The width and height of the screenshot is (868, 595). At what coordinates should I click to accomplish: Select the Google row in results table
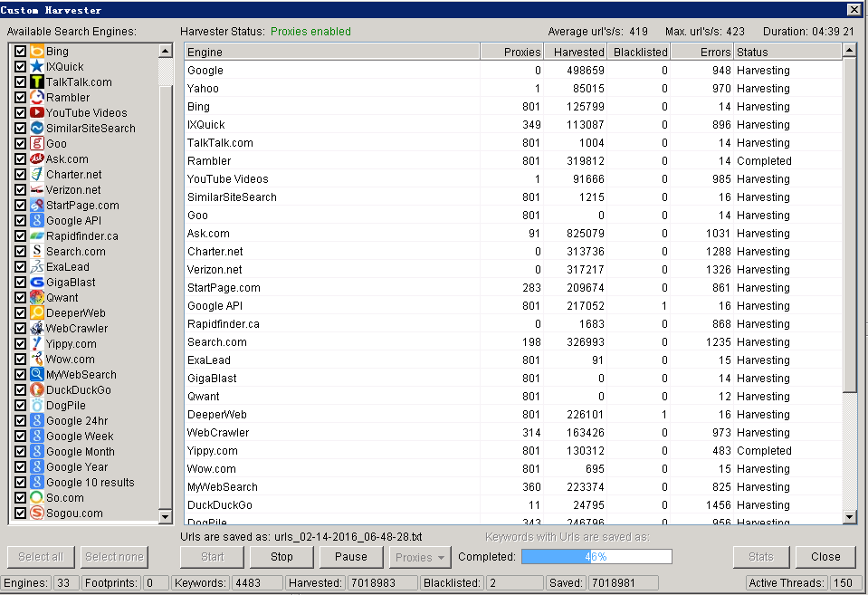point(513,71)
